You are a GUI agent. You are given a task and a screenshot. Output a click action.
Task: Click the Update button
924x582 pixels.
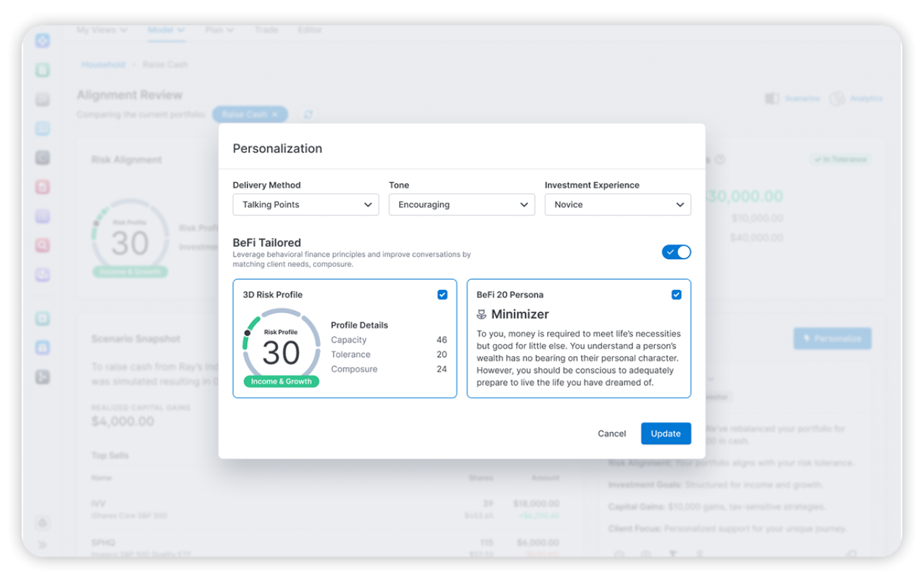tap(666, 433)
